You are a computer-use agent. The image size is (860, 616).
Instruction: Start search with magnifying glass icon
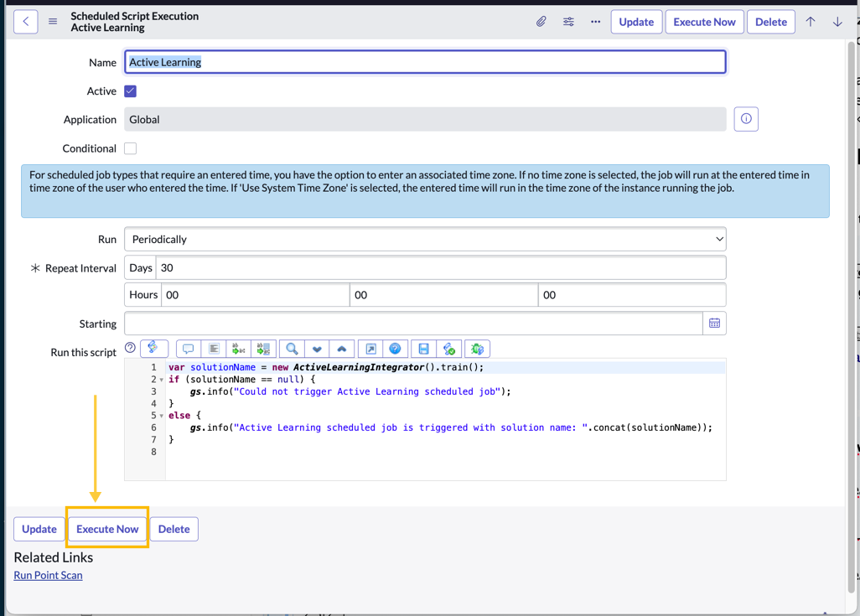pos(292,349)
